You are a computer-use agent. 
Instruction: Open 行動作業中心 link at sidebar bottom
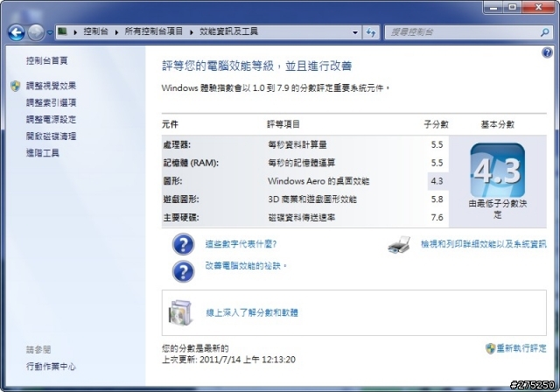(51, 367)
